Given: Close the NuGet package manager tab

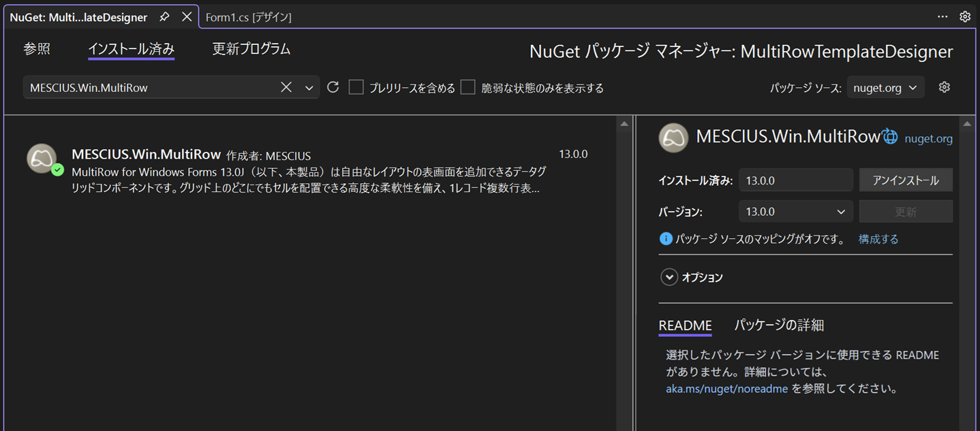Looking at the screenshot, I should click(x=186, y=17).
